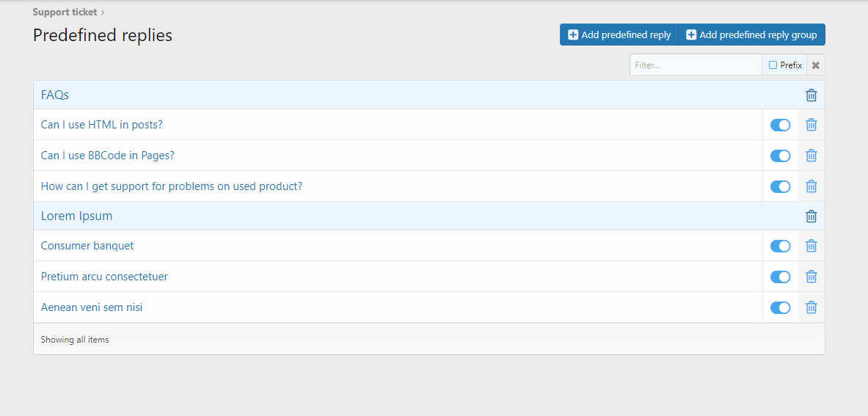The height and width of the screenshot is (416, 868).
Task: Delete the FAQs reply group
Action: click(811, 95)
